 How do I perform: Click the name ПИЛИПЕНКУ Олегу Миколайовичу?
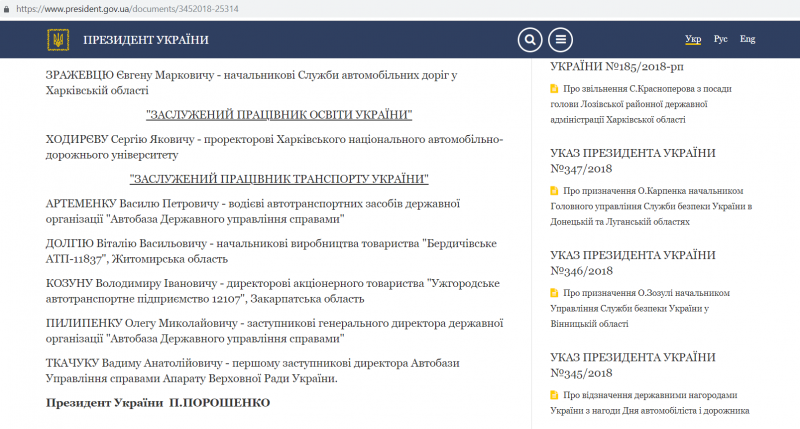[x=142, y=323]
